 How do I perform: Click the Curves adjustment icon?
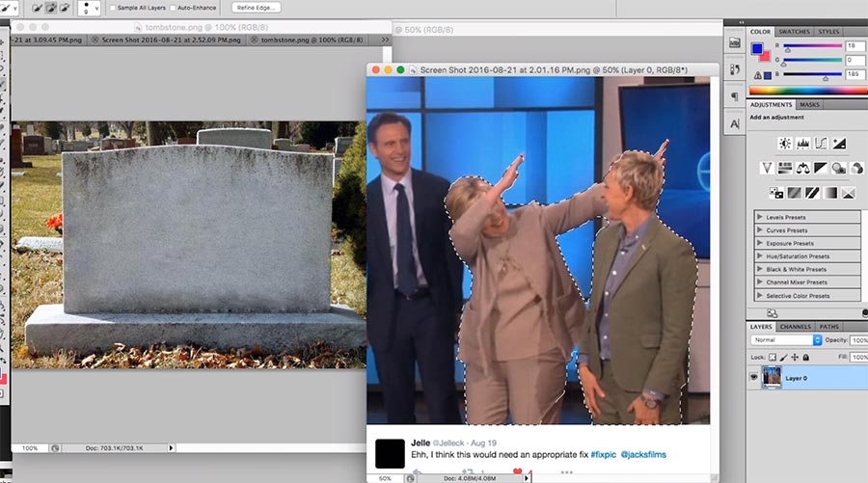821,144
